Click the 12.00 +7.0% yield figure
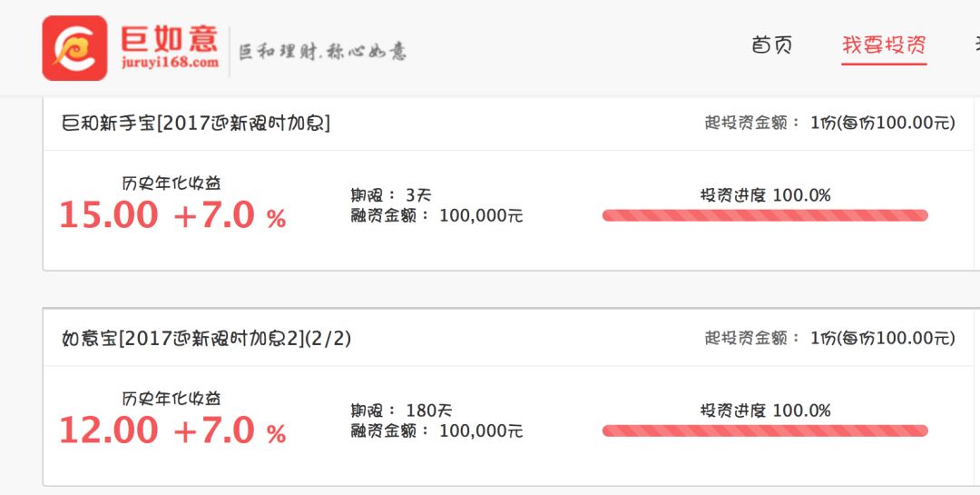Image resolution: width=980 pixels, height=495 pixels. click(172, 431)
